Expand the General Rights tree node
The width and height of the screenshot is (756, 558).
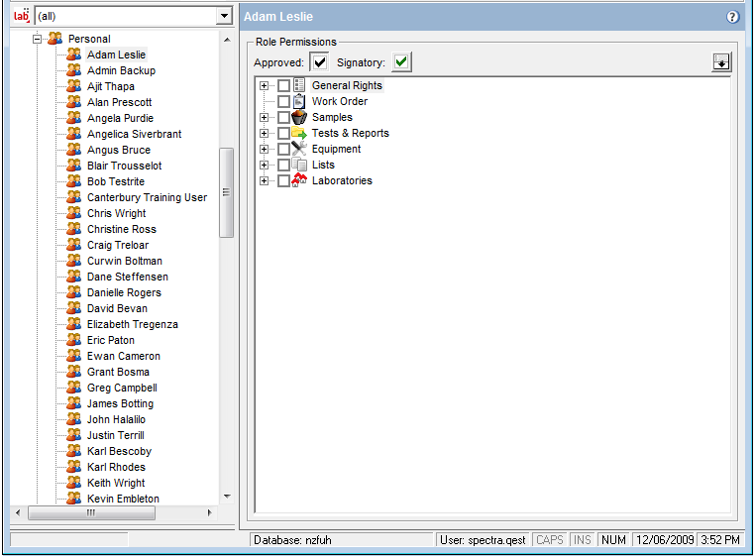265,86
